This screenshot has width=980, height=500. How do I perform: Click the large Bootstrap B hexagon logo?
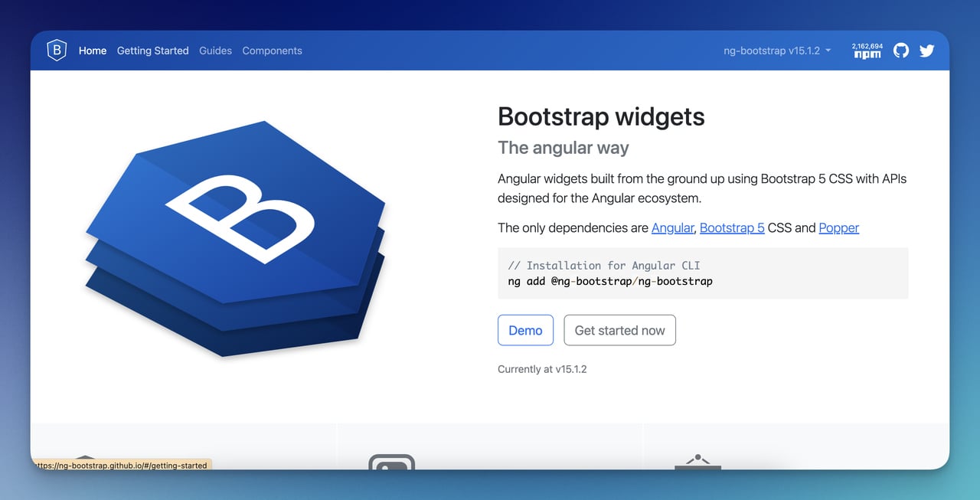236,238
